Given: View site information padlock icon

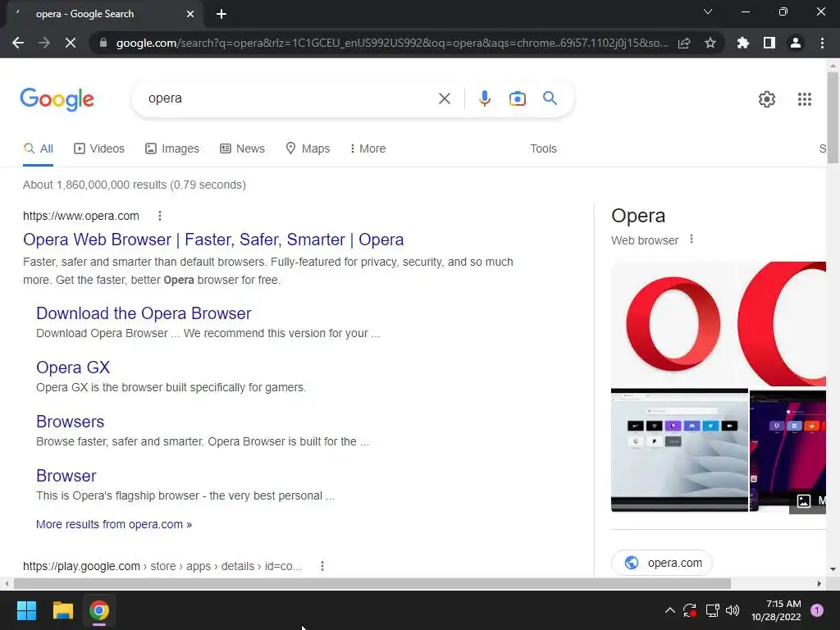Looking at the screenshot, I should [103, 43].
